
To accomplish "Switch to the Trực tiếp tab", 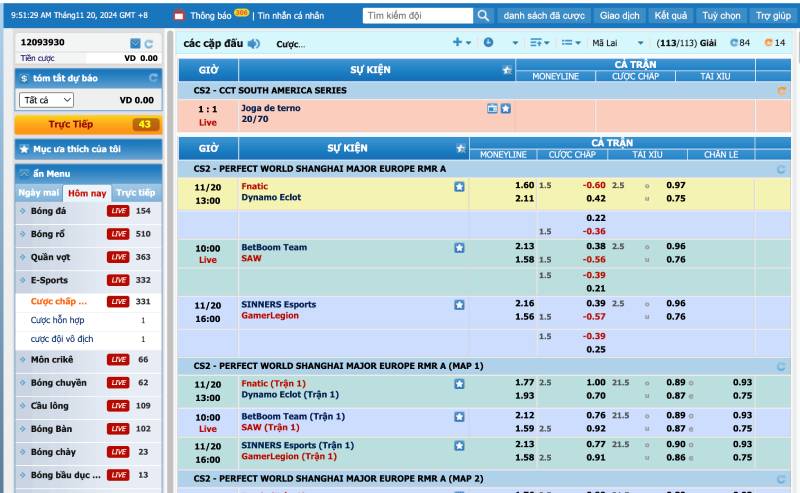I will pyautogui.click(x=135, y=193).
